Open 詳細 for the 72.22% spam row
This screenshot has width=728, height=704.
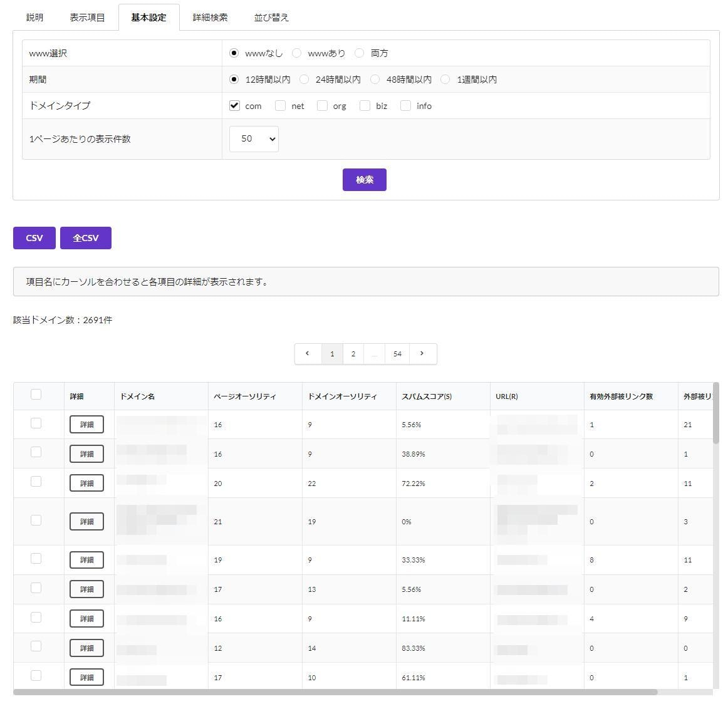87,483
